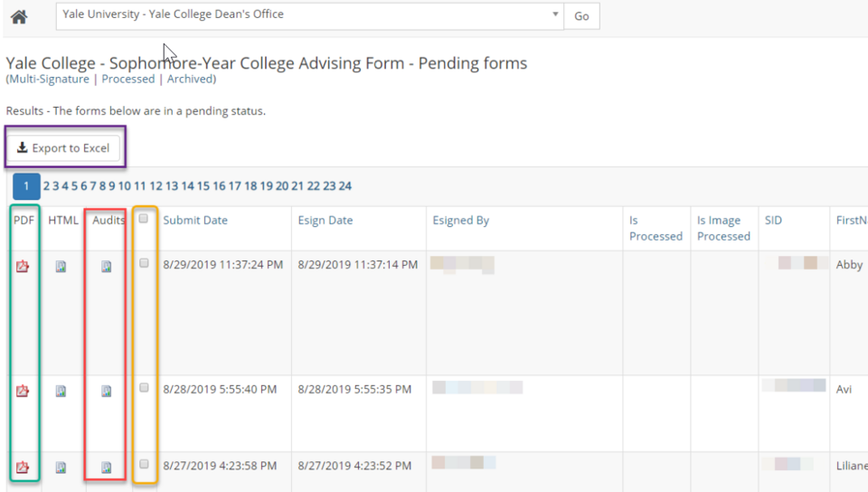Open PDF for the 8/29/2019 submission

pos(23,266)
